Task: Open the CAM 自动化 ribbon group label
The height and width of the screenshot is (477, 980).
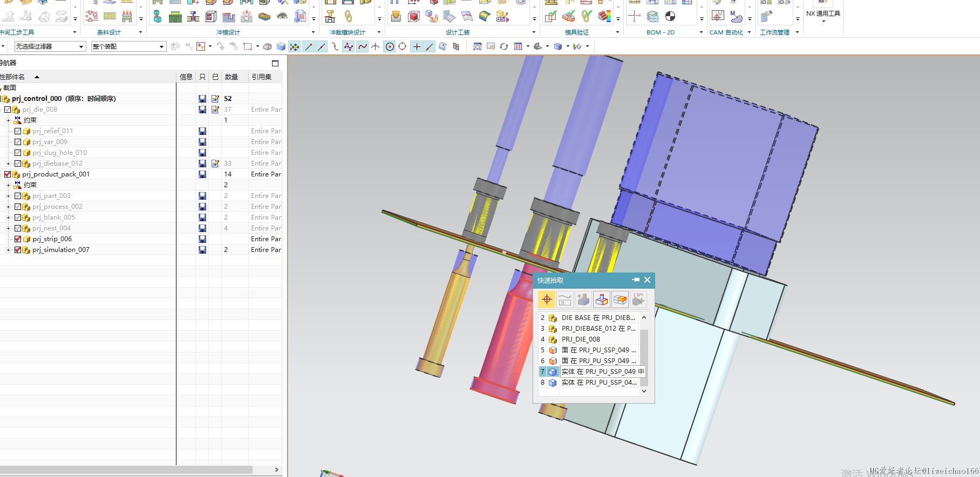Action: [x=726, y=32]
